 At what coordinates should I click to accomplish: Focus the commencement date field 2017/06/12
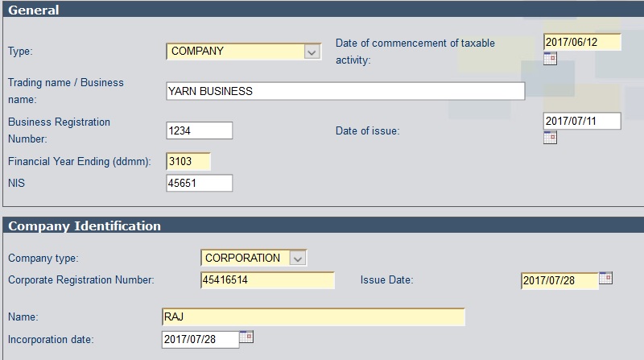tap(582, 42)
